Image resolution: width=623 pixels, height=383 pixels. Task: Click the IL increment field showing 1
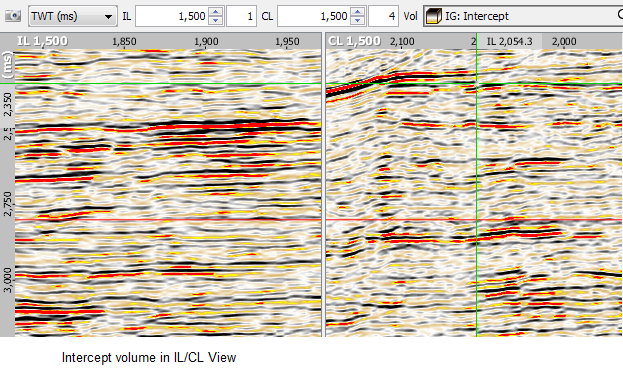coord(241,16)
